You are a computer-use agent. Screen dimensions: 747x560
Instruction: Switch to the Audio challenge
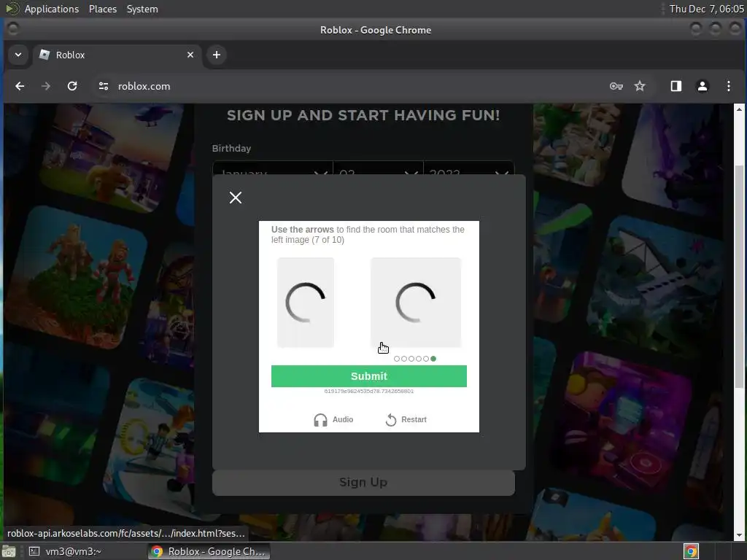coord(333,419)
